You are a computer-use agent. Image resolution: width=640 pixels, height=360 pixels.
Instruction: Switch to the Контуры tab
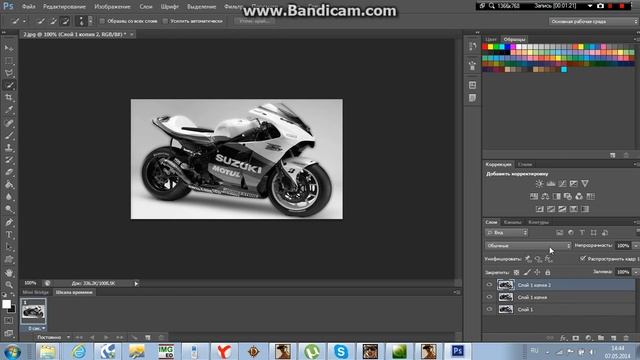point(538,222)
